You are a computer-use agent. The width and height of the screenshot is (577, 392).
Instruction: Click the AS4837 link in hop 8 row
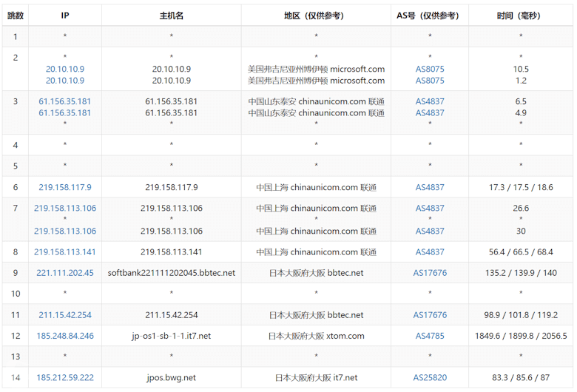tap(430, 252)
